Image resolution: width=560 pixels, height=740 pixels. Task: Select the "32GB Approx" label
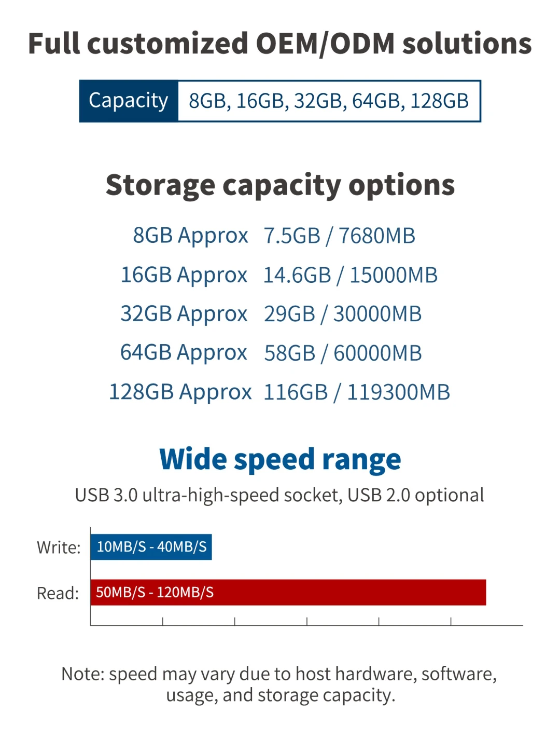[x=184, y=314]
